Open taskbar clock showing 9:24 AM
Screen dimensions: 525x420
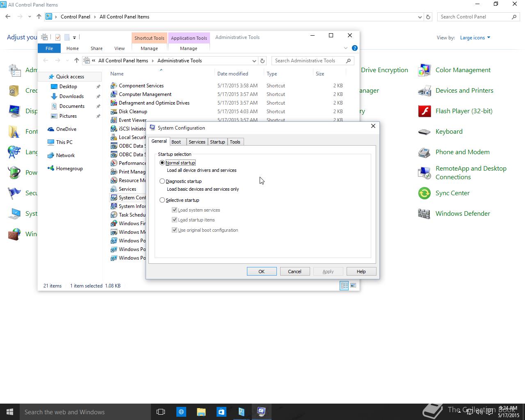coord(509,412)
